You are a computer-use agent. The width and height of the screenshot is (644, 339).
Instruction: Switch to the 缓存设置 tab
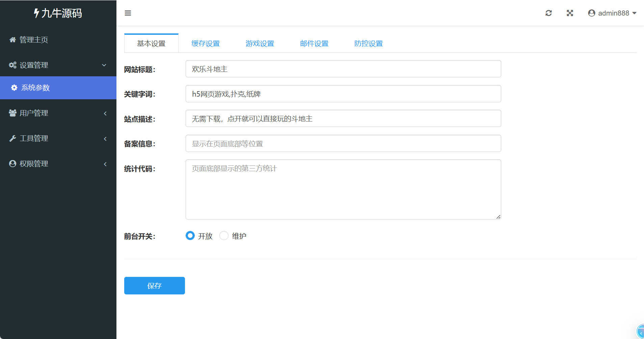click(206, 43)
